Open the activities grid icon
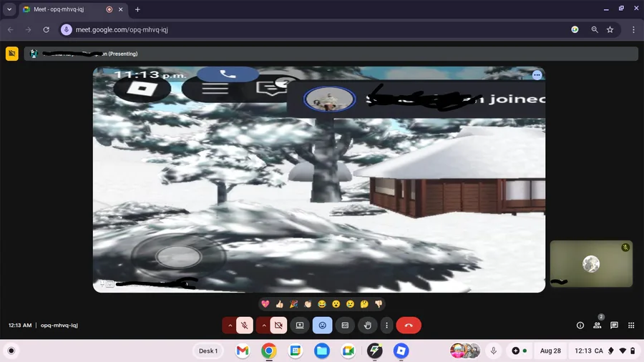Image resolution: width=644 pixels, height=362 pixels. [631, 326]
